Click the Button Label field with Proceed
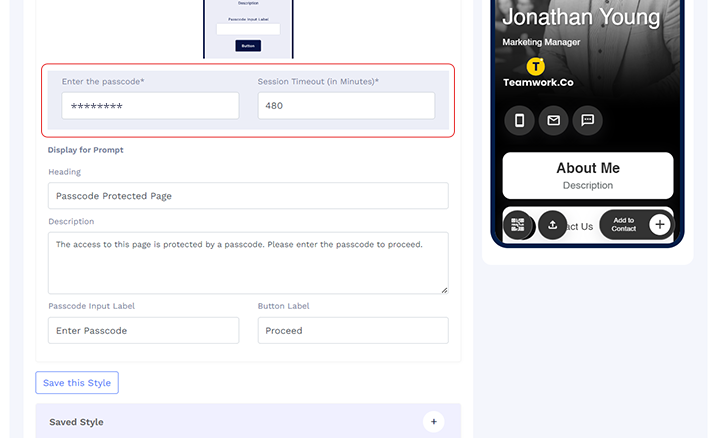 (353, 330)
